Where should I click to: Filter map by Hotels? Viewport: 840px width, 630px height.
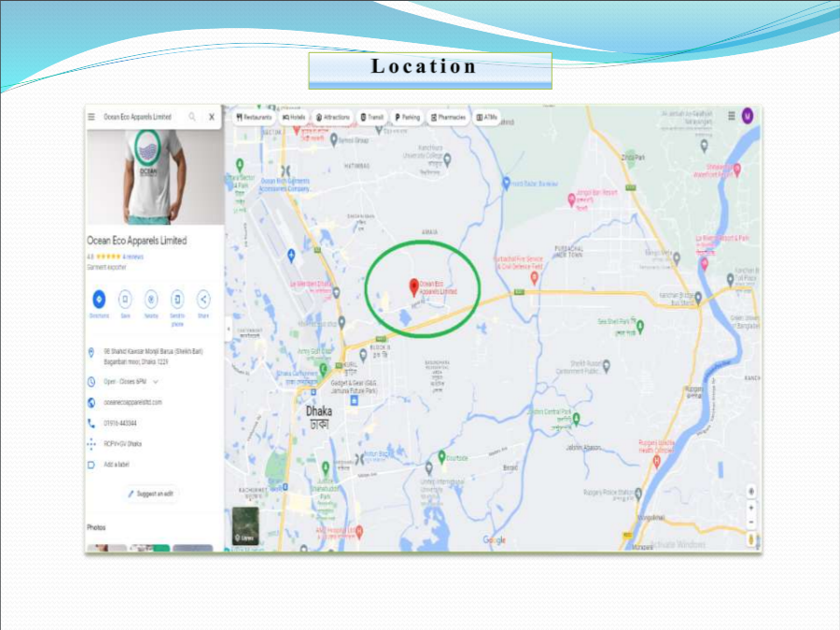pos(294,118)
